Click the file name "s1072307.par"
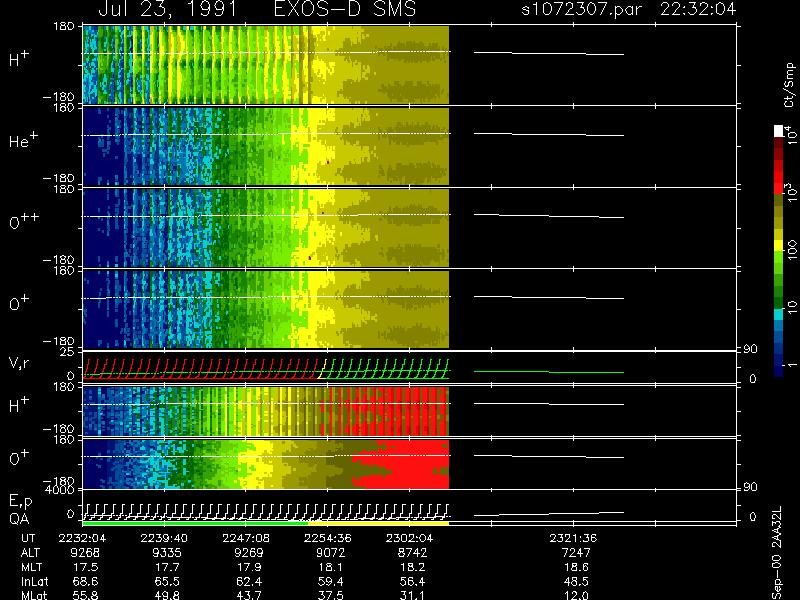The width and height of the screenshot is (800, 600). tap(582, 9)
